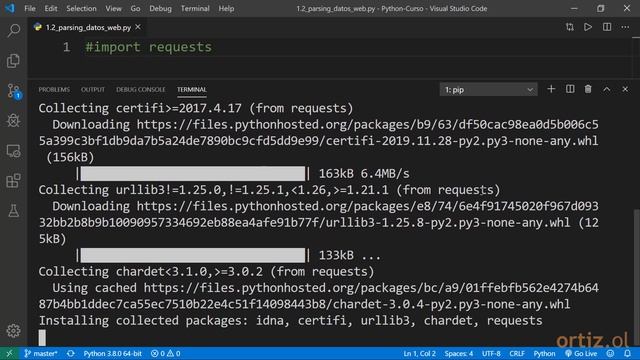The height and width of the screenshot is (360, 640).
Task: Click the compare changes editor icon
Action: [x=570, y=27]
